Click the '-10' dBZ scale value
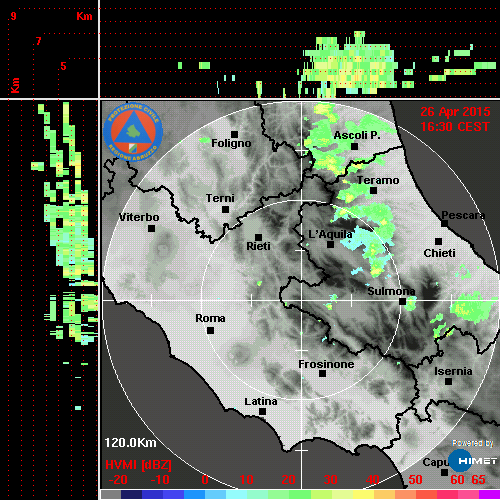 (160, 480)
